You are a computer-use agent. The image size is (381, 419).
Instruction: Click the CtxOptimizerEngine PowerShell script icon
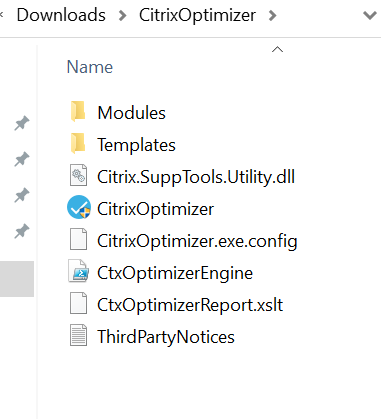pos(78,272)
